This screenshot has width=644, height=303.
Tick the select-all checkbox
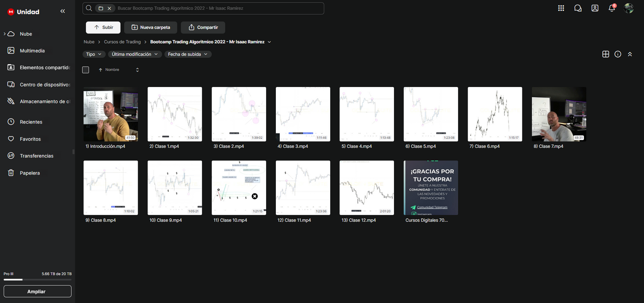[86, 70]
